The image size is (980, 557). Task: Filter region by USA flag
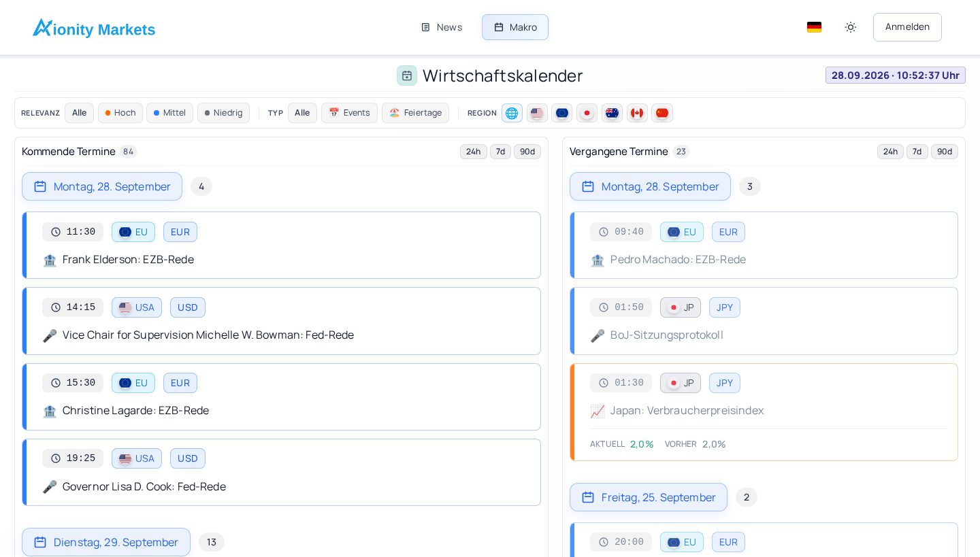pos(537,113)
